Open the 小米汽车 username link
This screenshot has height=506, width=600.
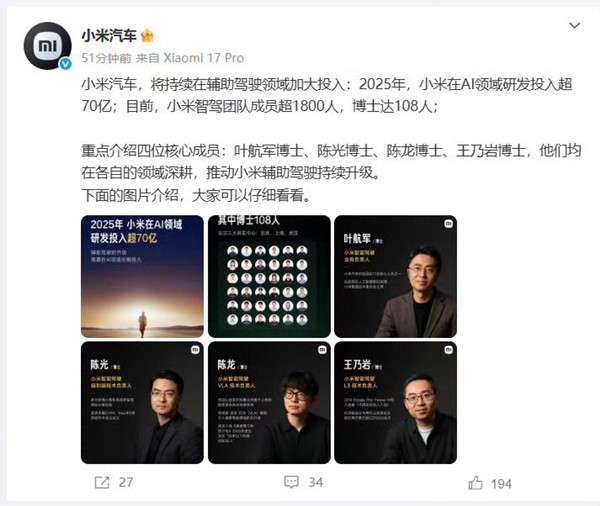[109, 36]
